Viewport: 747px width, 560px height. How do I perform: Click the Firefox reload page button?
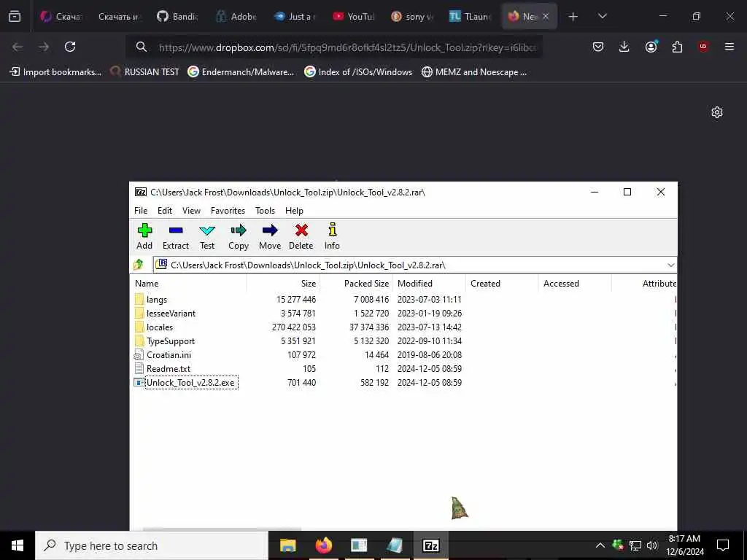[x=70, y=47]
